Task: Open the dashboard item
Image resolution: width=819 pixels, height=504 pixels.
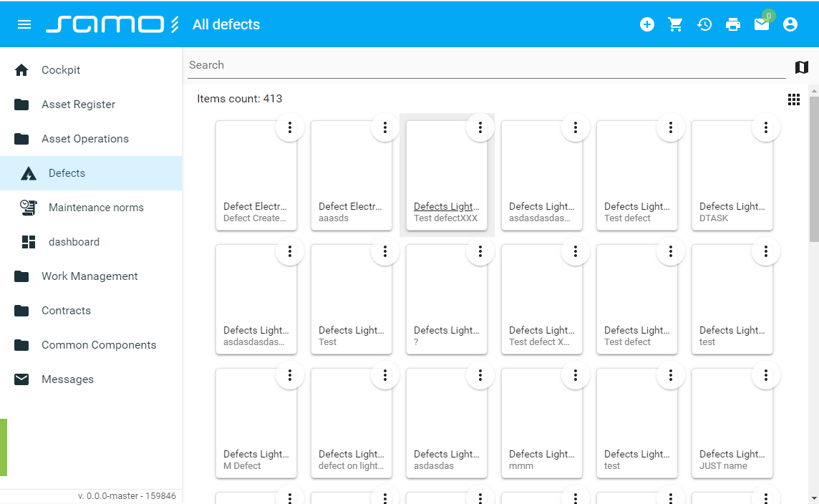Action: tap(91, 242)
